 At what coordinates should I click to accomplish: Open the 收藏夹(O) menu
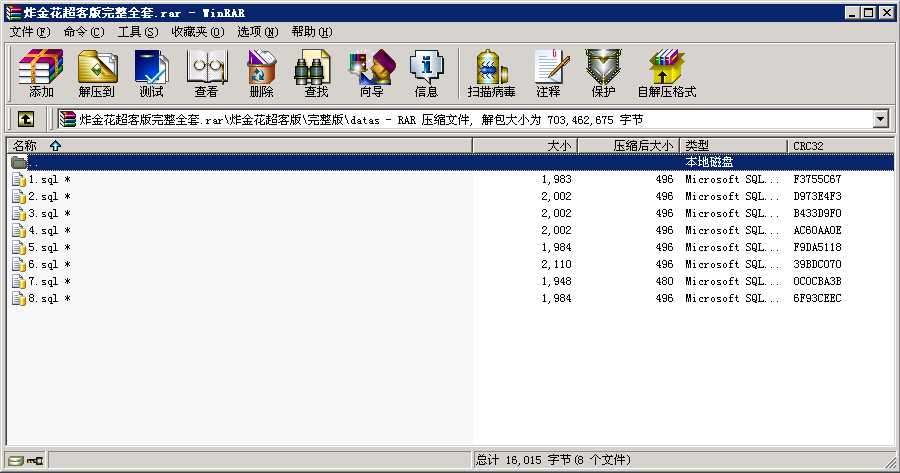click(x=198, y=32)
